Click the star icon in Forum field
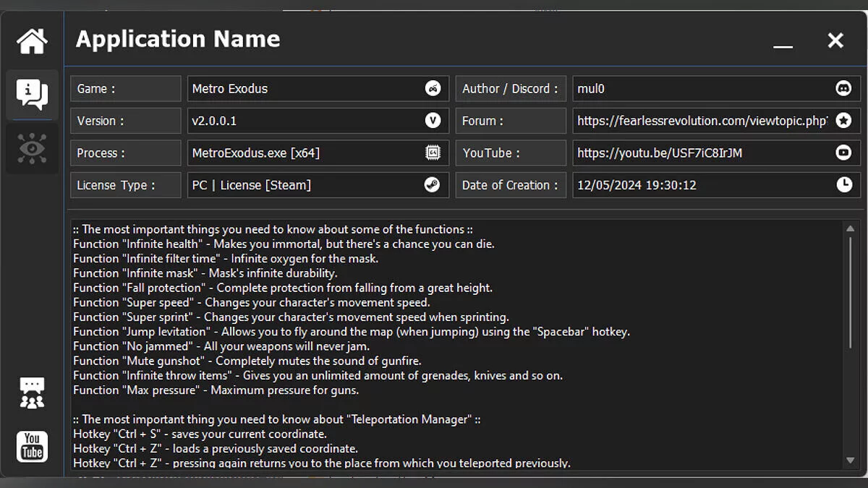This screenshot has width=868, height=488. coord(843,121)
